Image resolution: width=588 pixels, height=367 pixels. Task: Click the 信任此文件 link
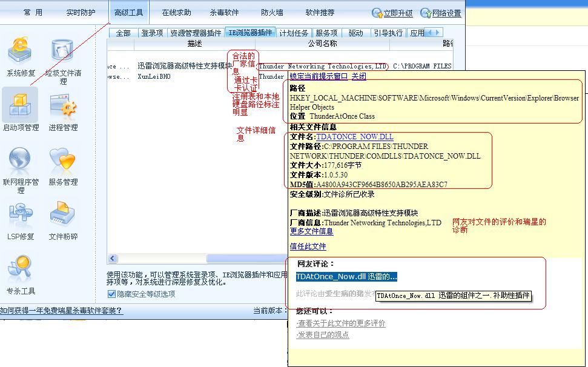[x=308, y=246]
